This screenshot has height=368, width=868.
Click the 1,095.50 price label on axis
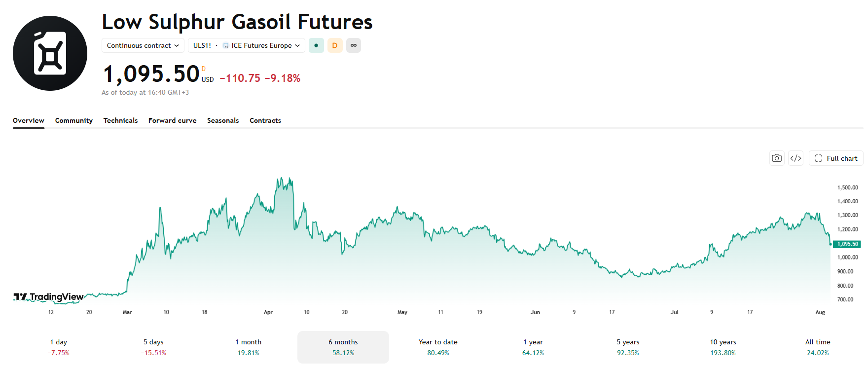[x=847, y=244]
